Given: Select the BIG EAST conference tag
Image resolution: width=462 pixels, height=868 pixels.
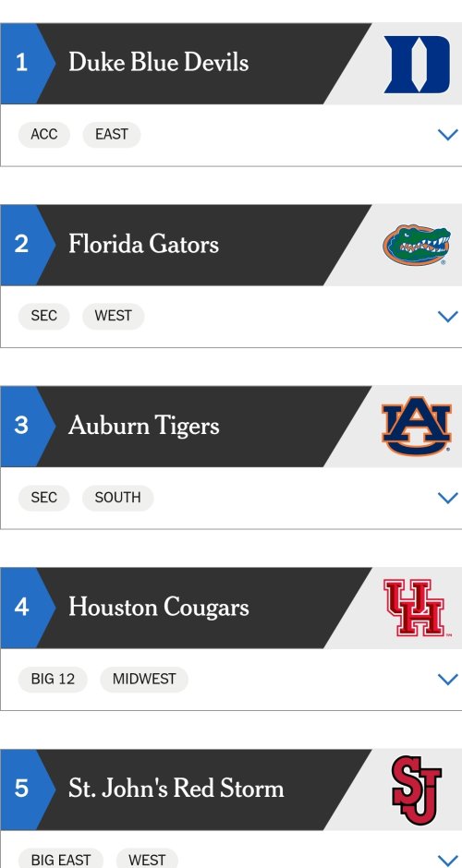Looking at the screenshot, I should click(61, 860).
